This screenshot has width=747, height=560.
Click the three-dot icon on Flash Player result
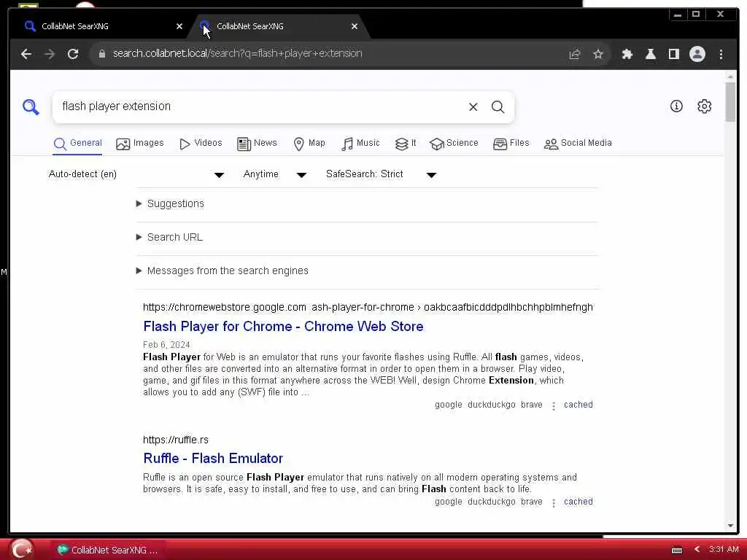pyautogui.click(x=553, y=405)
